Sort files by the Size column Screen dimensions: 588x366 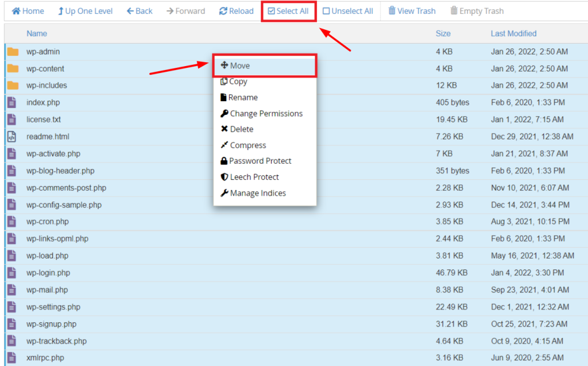443,33
